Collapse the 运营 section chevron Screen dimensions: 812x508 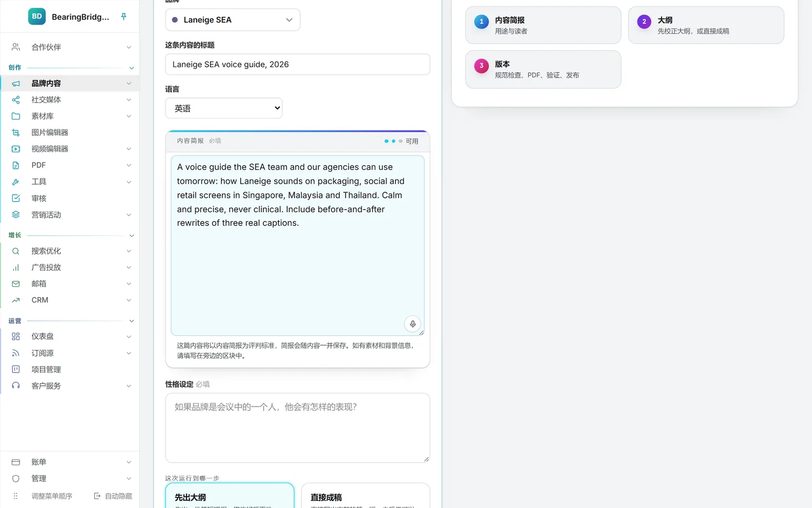pos(132,321)
